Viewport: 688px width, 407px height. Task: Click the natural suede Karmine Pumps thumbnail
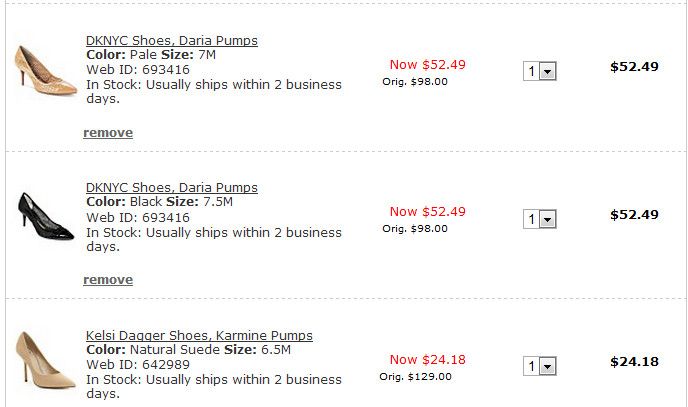(39, 360)
